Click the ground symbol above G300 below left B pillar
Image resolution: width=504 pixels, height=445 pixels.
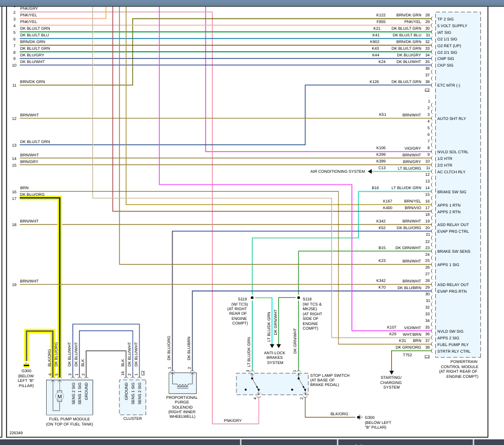pyautogui.click(x=26, y=365)
